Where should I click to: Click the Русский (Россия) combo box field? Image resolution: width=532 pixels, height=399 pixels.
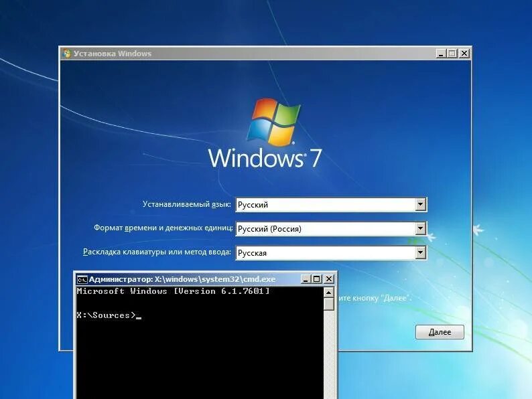[x=331, y=228]
